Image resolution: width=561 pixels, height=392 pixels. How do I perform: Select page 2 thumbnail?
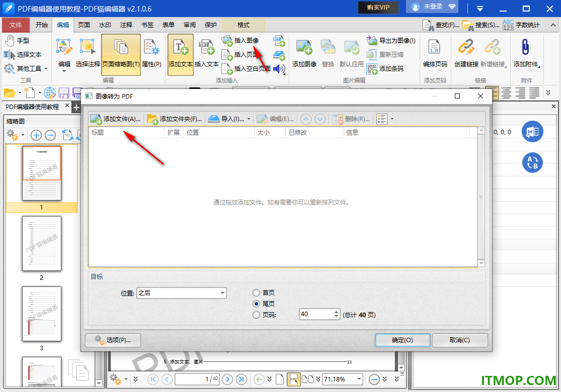(41, 244)
